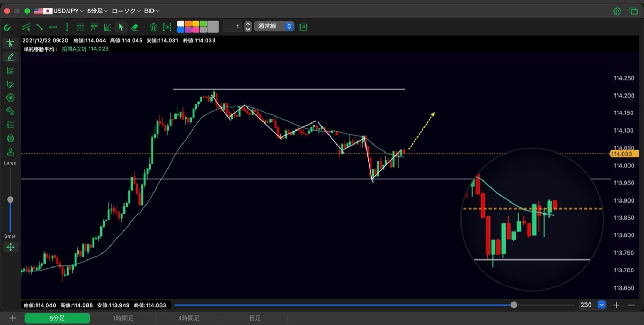Select the magnet snap tool
This screenshot has height=325, width=644.
click(8, 27)
